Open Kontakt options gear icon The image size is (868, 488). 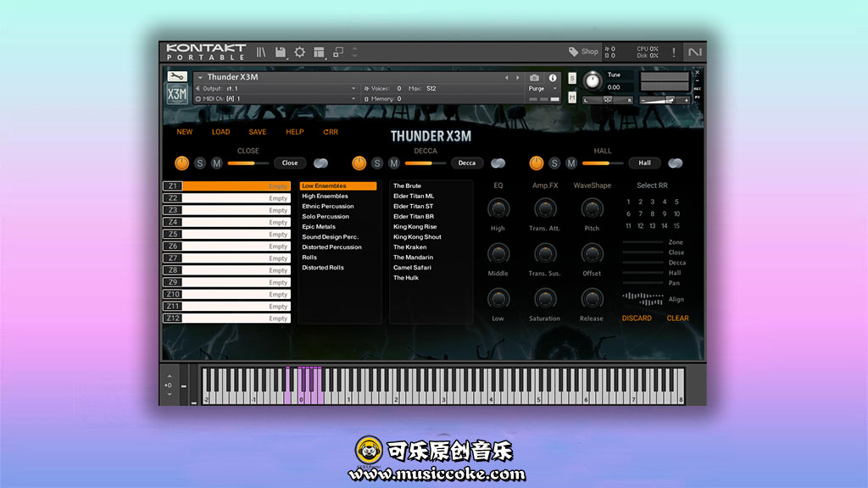pos(299,52)
